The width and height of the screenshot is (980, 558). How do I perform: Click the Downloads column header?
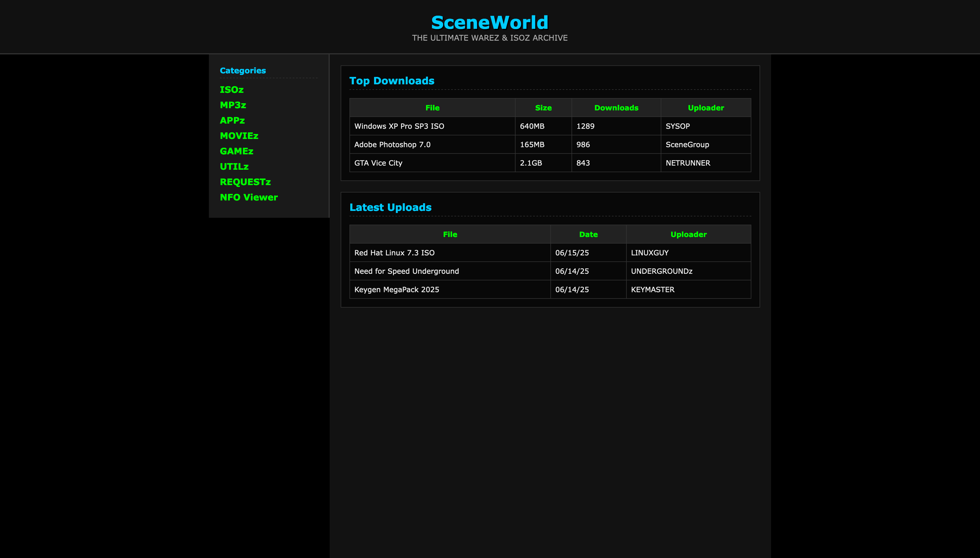(616, 108)
